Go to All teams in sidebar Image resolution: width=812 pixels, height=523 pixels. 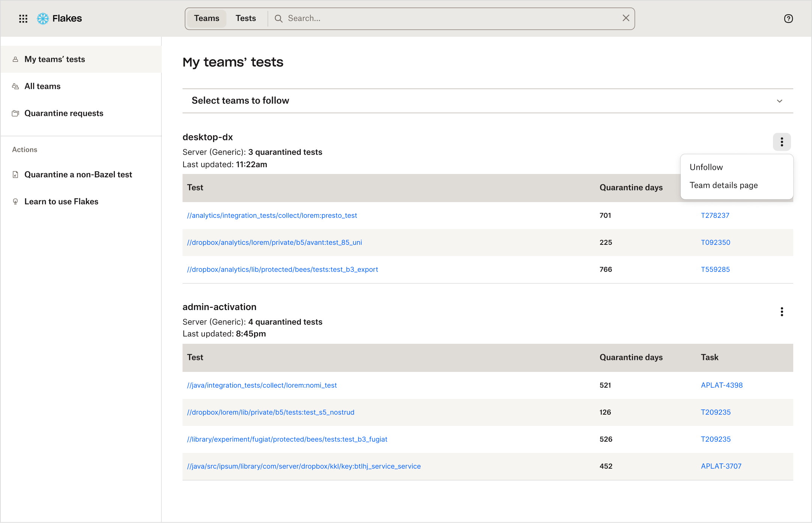(42, 86)
